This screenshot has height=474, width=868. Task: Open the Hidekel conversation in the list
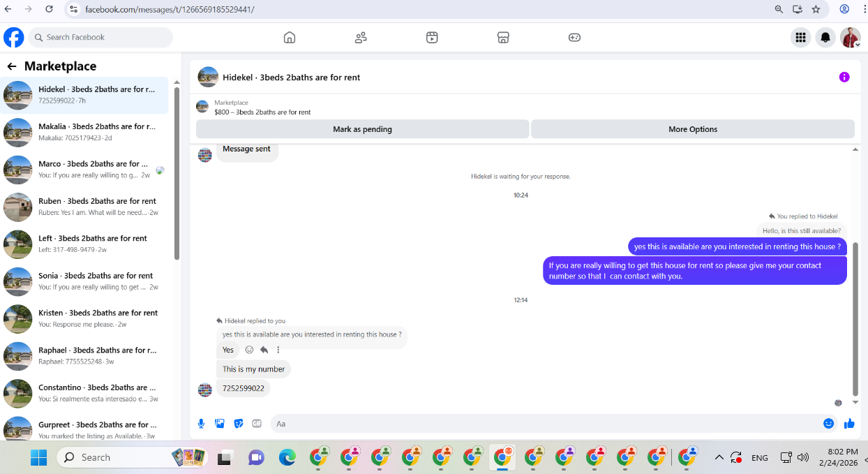coord(85,95)
